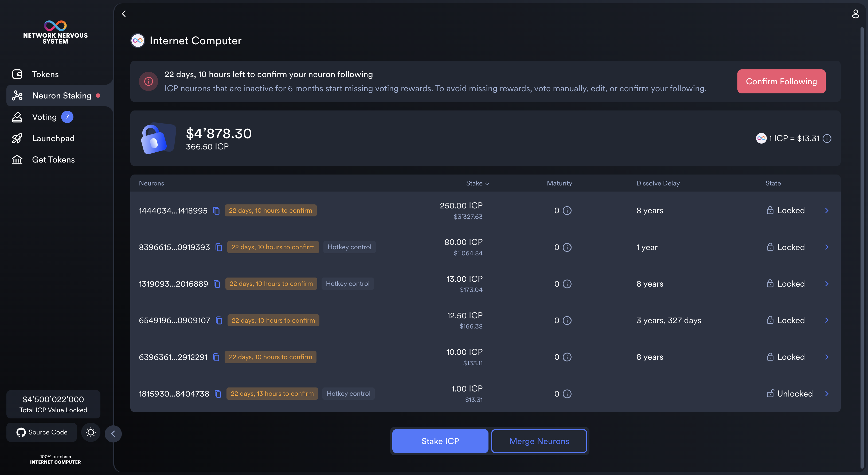
Task: Toggle light/dark theme sun icon
Action: pos(91,432)
